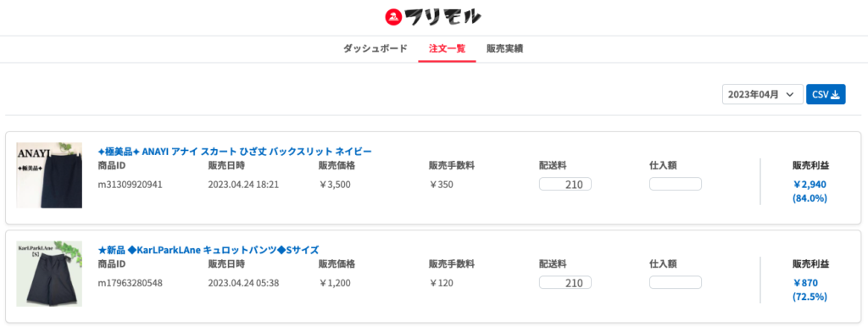
Task: Click the ¥2,940 (84.0%) profit value
Action: 810,191
